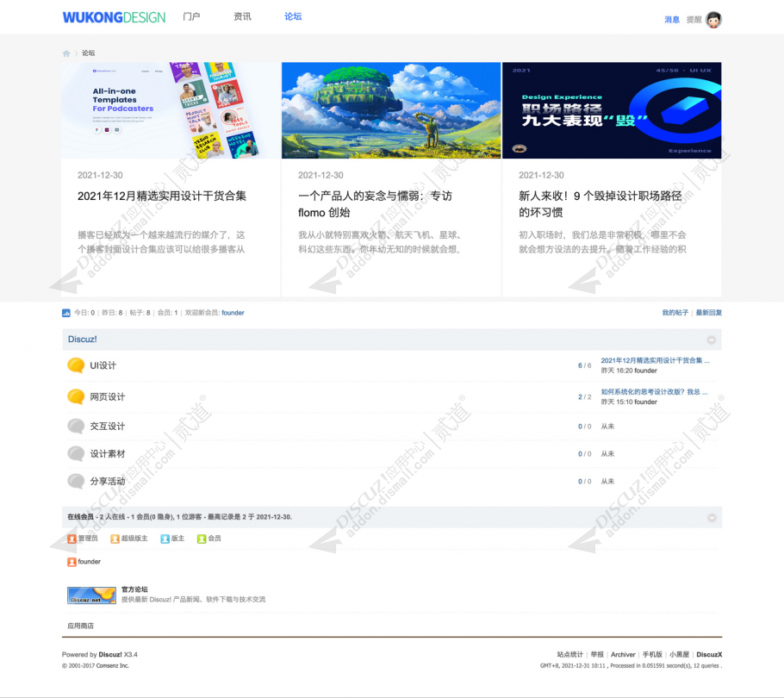Open 应用商店 link
Viewport: 784px width, 698px height.
[x=80, y=626]
